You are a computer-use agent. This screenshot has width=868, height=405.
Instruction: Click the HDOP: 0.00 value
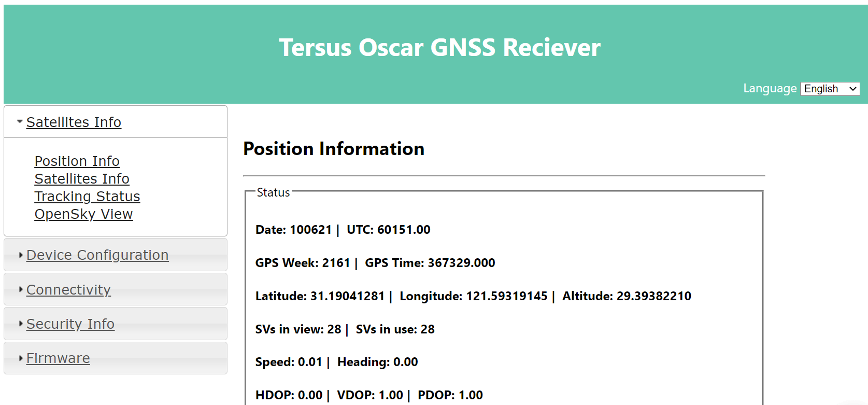[x=289, y=395]
